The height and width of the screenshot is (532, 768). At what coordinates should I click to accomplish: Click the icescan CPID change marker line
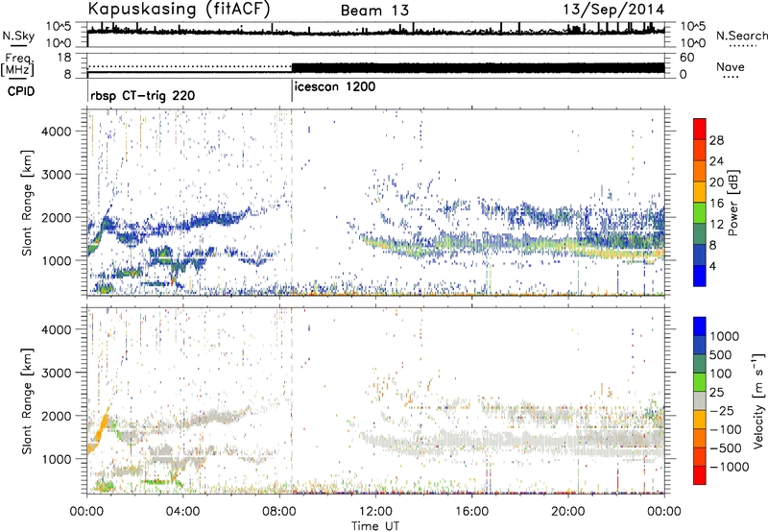[x=292, y=90]
